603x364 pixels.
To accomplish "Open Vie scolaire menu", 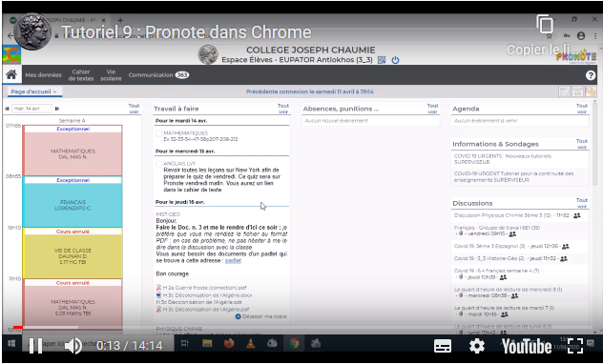I will [x=111, y=75].
